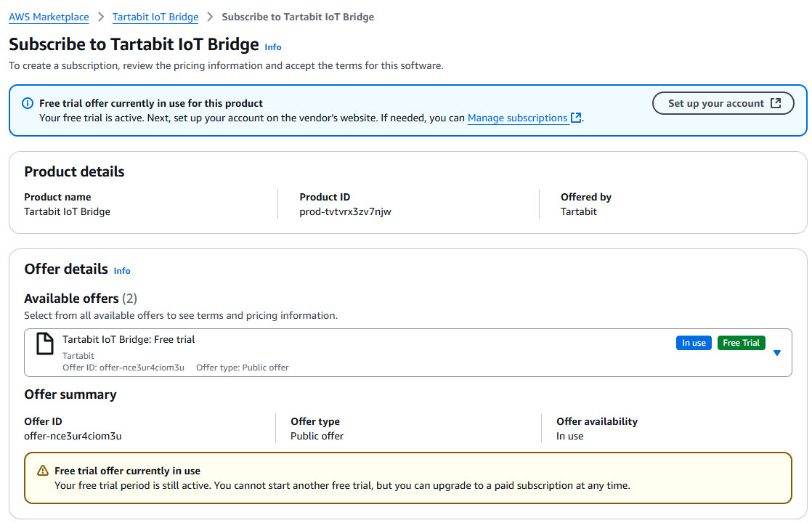Click the warning triangle icon in yellow alert
The height and width of the screenshot is (523, 812).
pos(43,470)
